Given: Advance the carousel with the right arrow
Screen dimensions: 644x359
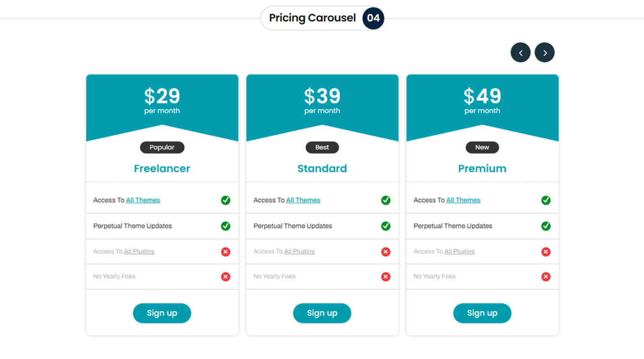Looking at the screenshot, I should point(544,52).
